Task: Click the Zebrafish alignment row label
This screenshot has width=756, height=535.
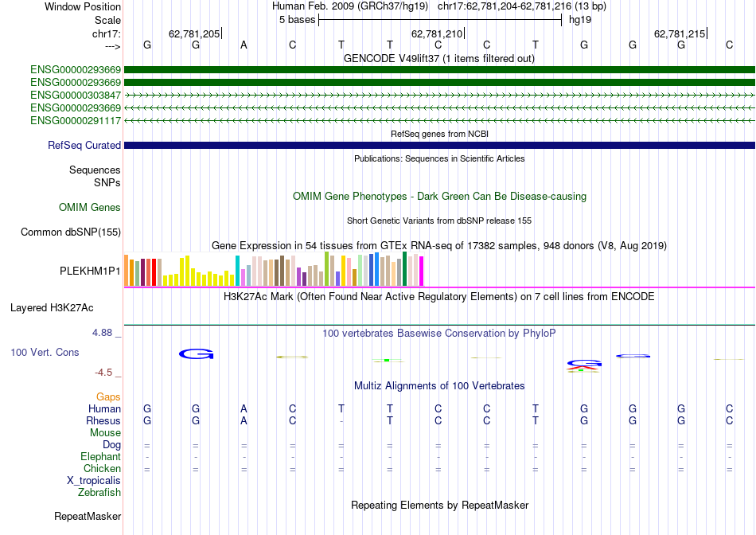Action: click(x=99, y=493)
